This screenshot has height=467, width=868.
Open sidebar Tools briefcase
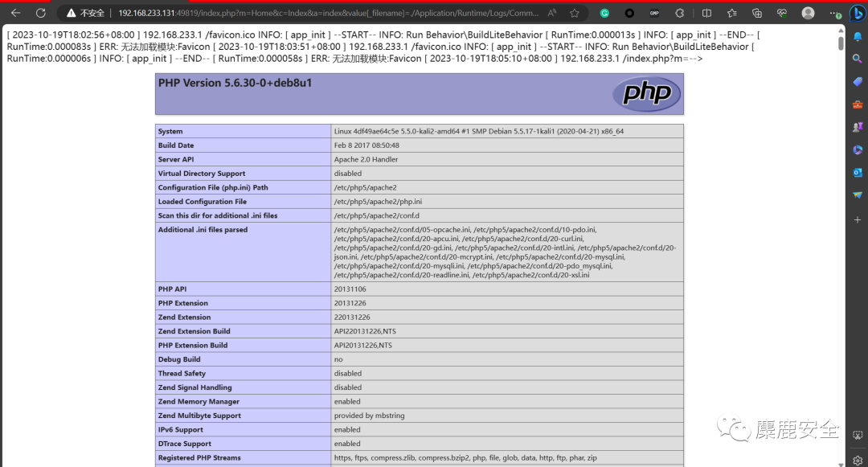pos(858,104)
